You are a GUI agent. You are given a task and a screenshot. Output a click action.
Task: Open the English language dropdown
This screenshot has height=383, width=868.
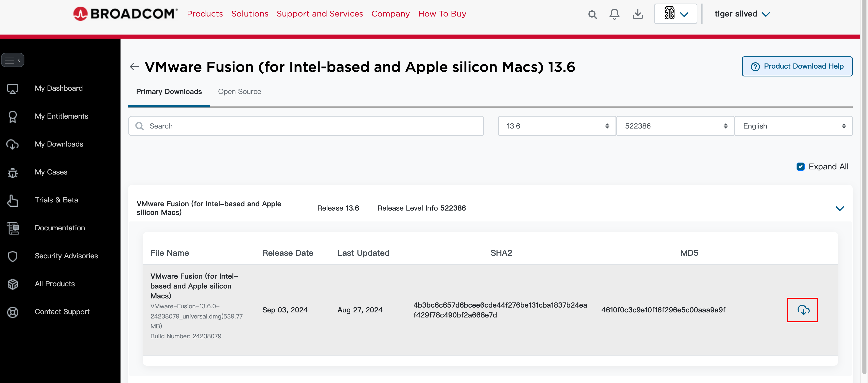click(x=793, y=126)
